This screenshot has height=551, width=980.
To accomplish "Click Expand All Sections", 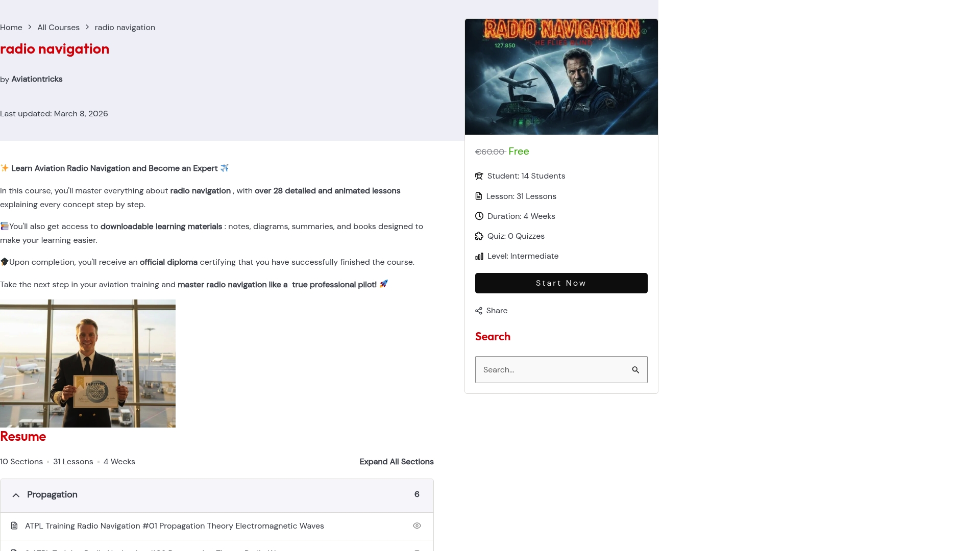I will coord(396,461).
